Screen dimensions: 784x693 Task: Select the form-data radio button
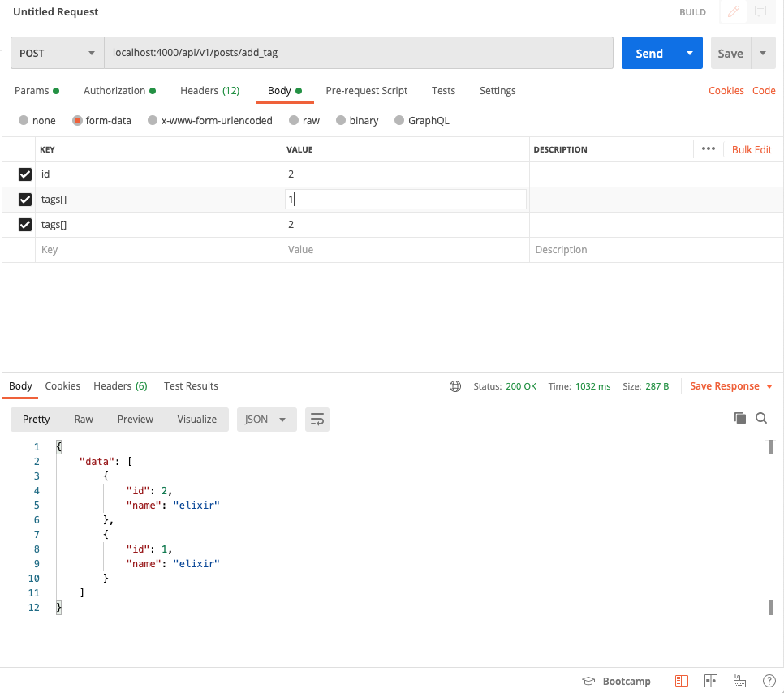(x=77, y=120)
